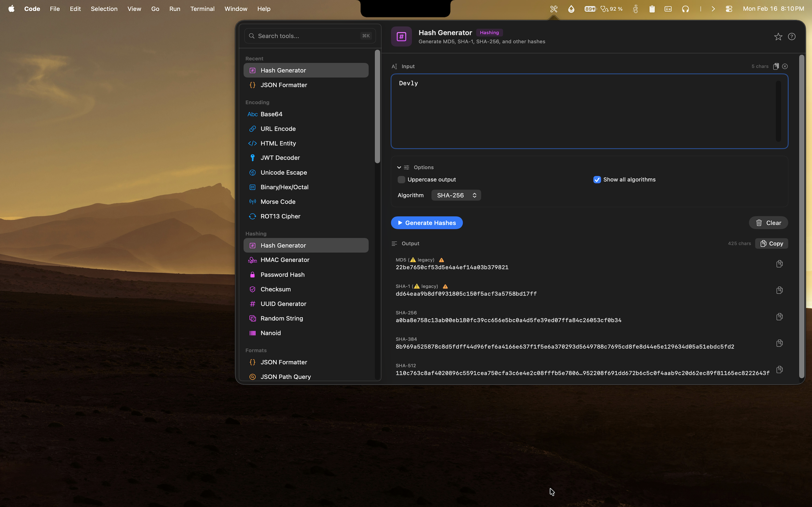The image size is (812, 507).
Task: Collapse the Options section
Action: tap(399, 167)
